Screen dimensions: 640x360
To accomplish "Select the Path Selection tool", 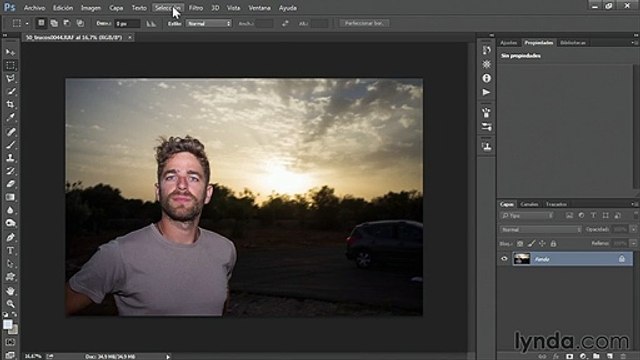I will pos(10,263).
